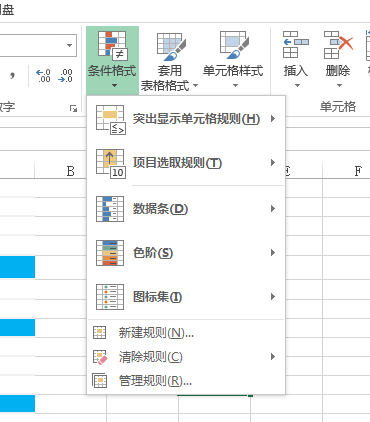
Task: Click the 插入 insert cells icon
Action: [x=295, y=45]
